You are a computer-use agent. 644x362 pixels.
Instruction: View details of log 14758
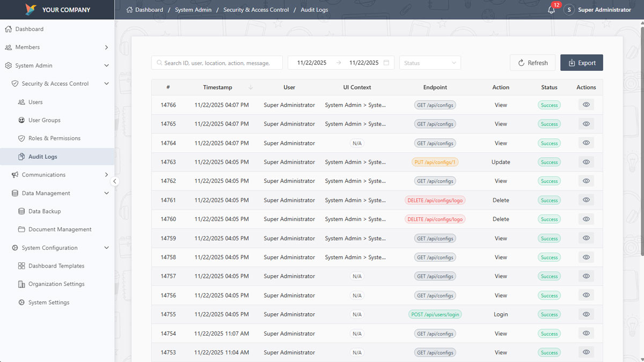[x=586, y=257]
